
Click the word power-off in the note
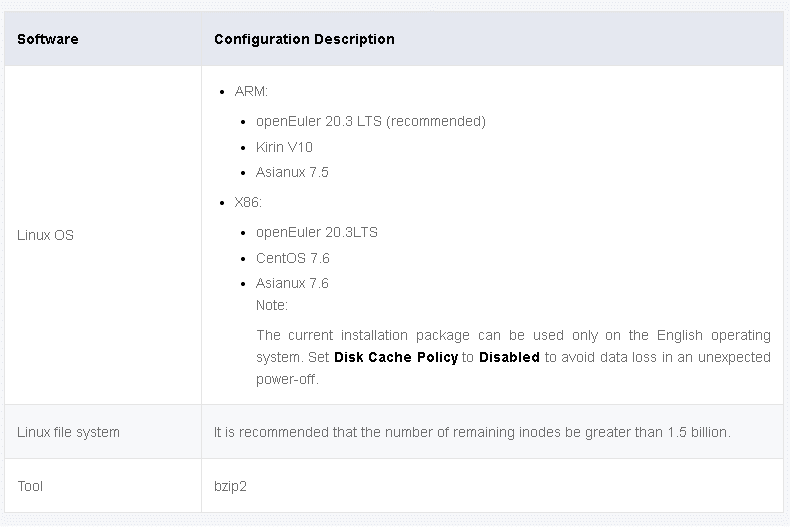pyautogui.click(x=286, y=379)
